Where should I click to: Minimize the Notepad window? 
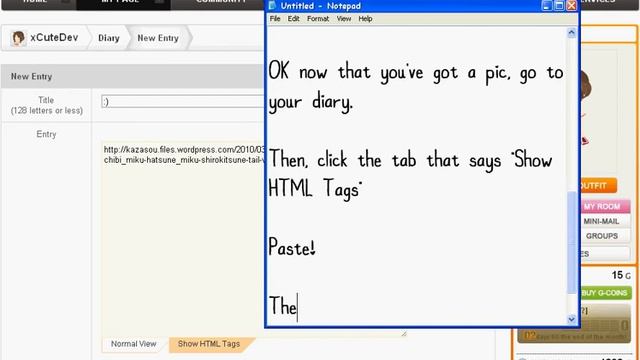547,5
